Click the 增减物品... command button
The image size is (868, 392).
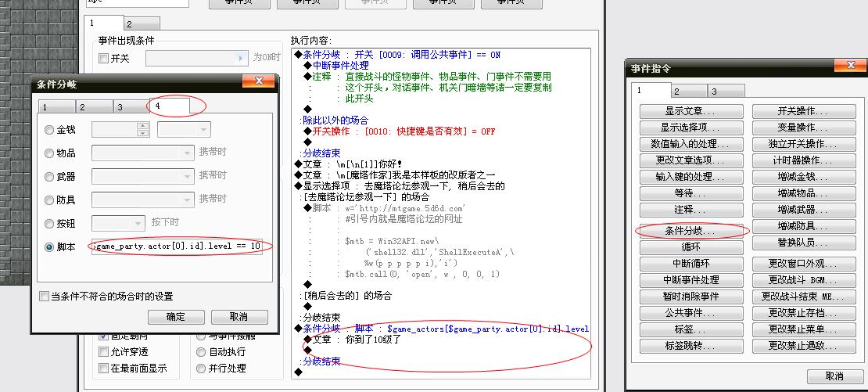point(804,194)
